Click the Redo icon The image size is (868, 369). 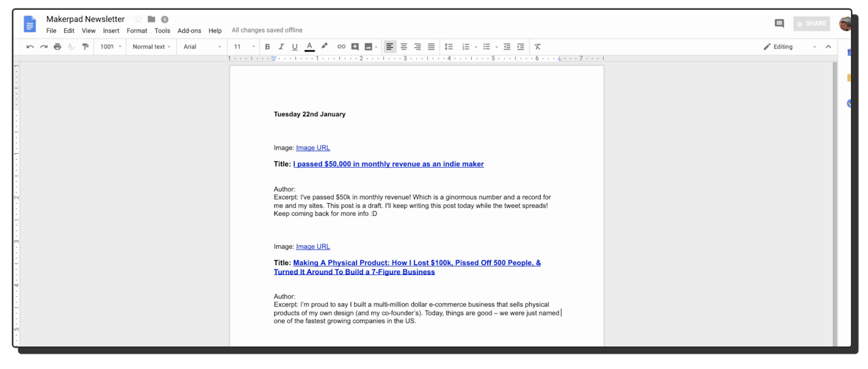[x=44, y=47]
